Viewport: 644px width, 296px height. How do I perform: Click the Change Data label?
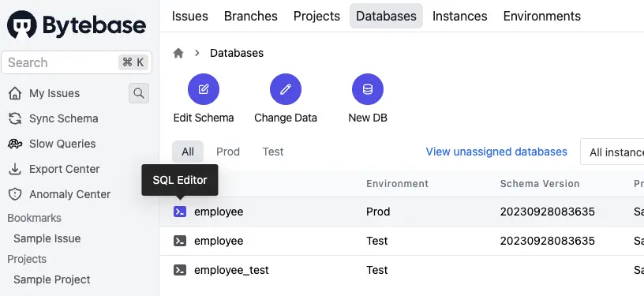[286, 118]
